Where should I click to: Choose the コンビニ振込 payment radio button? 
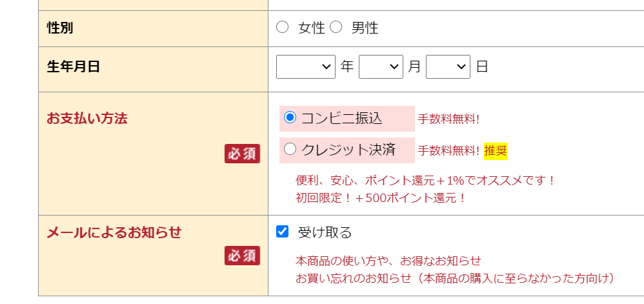coord(290,117)
